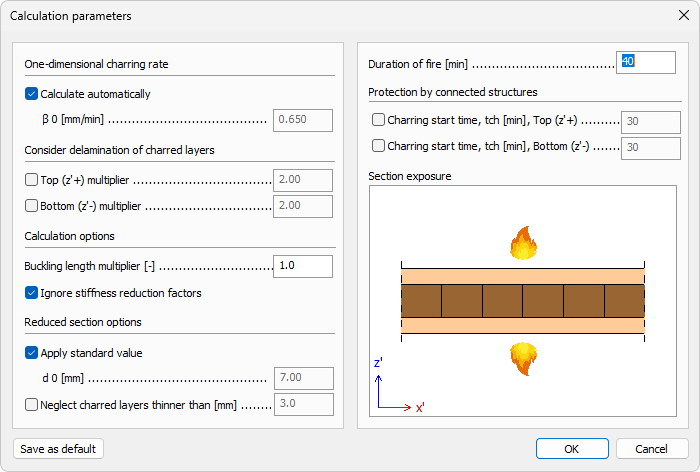Screen dimensions: 700x472
Task: Enable Top (z'+) multiplier checkbox
Action: click(x=31, y=180)
